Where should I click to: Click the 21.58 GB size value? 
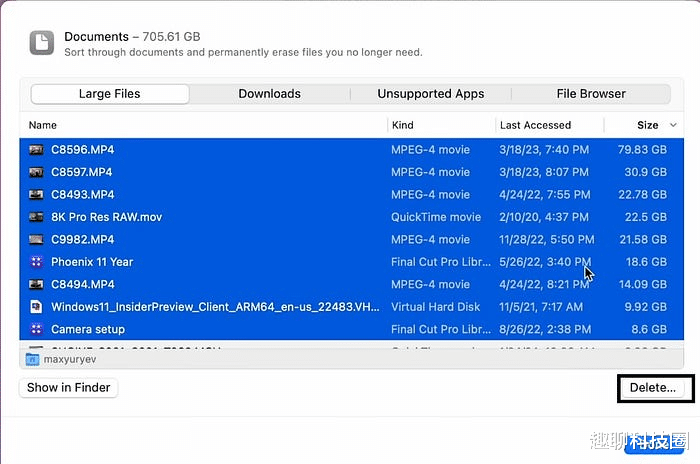click(x=643, y=239)
